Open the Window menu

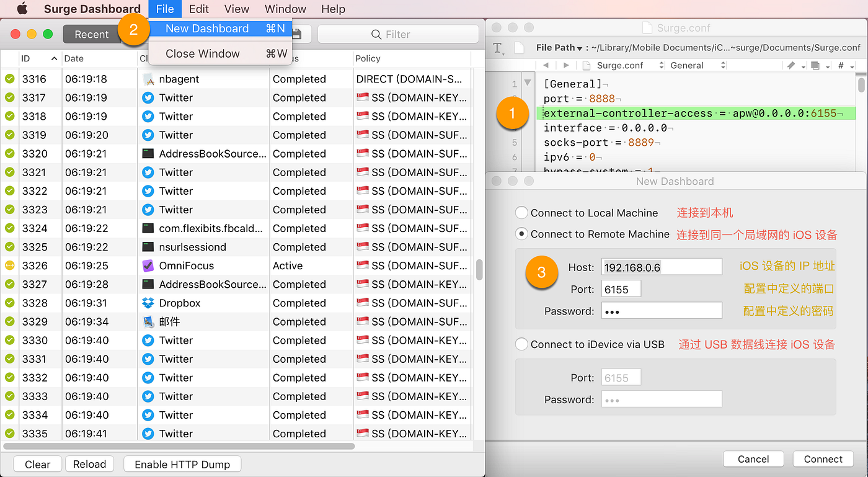285,9
